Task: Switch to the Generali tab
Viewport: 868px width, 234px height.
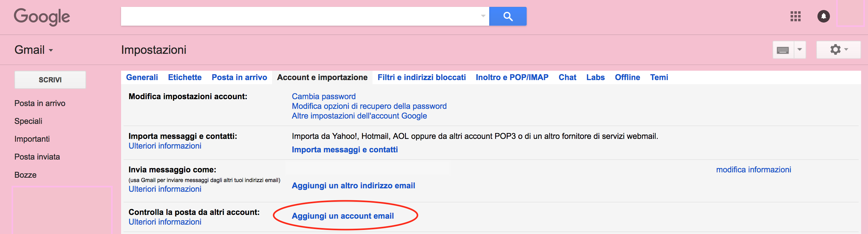Action: click(142, 77)
